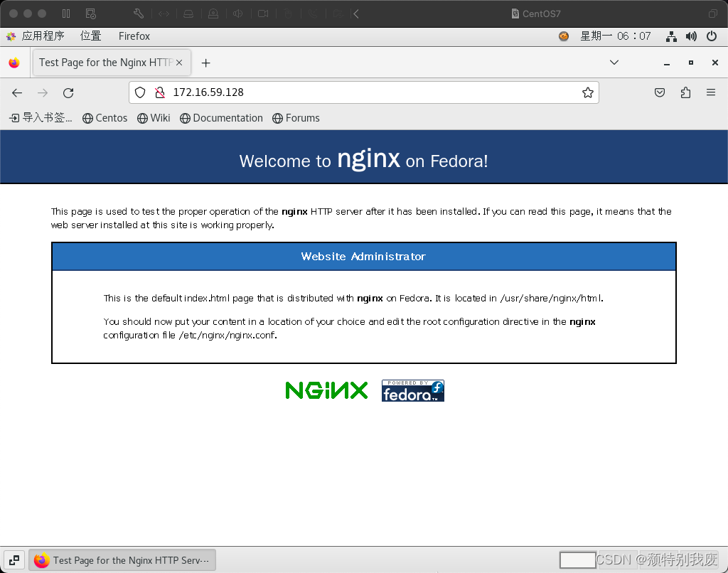This screenshot has height=573, width=728.
Task: Go forward to next page
Action: 43,93
